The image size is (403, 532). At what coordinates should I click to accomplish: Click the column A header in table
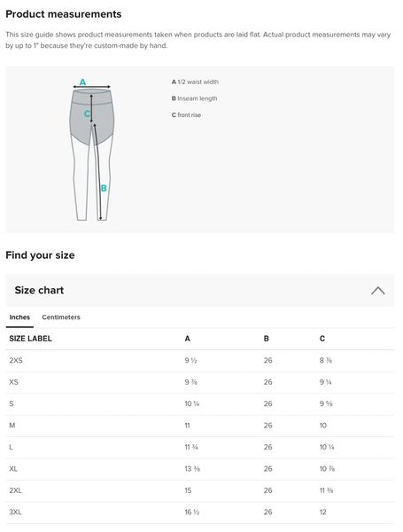click(187, 339)
